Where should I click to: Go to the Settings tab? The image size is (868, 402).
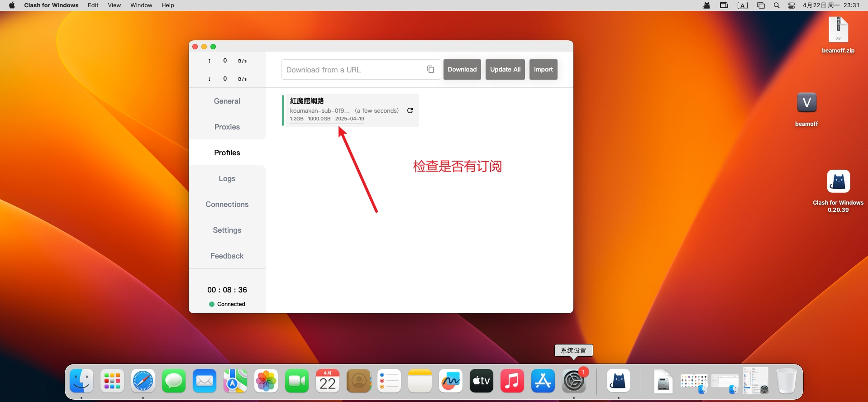pyautogui.click(x=227, y=230)
